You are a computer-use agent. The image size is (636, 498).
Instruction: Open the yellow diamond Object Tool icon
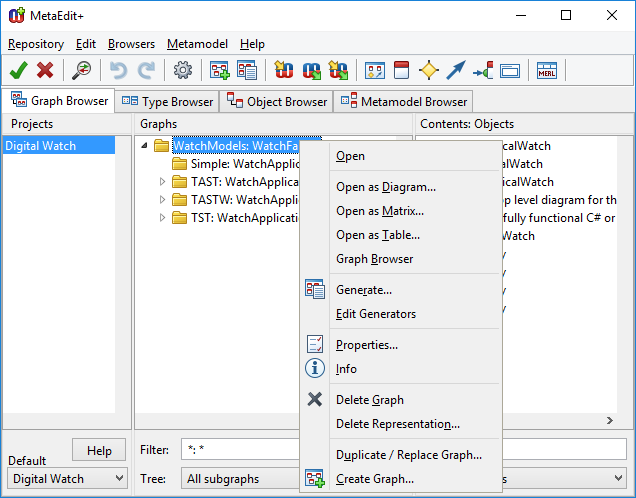[x=429, y=70]
